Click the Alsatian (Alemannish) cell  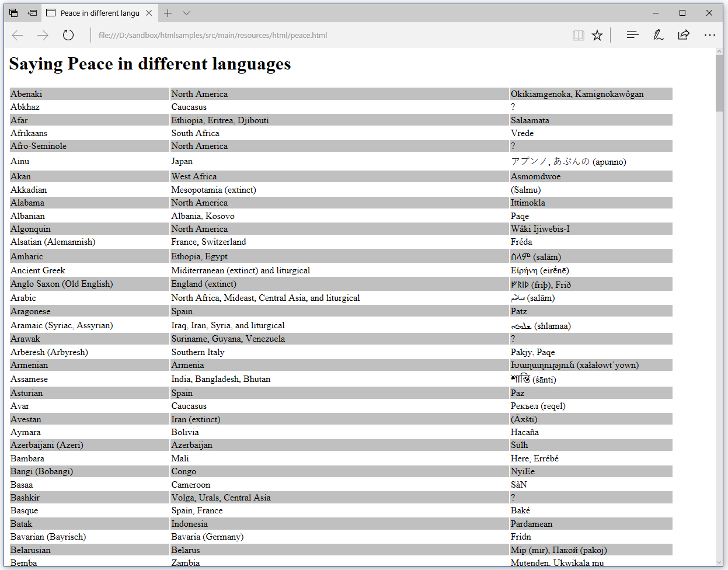tap(89, 242)
